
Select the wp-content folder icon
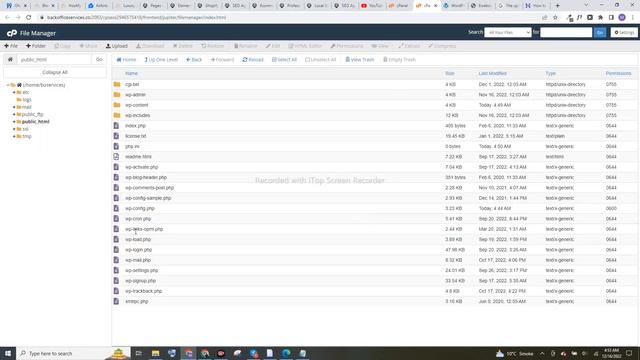[117, 105]
